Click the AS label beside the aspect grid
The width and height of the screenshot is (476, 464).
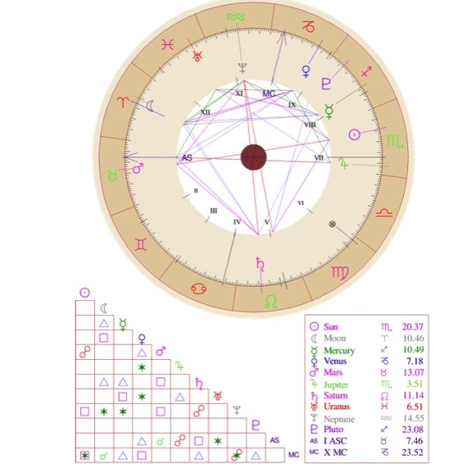pos(274,440)
